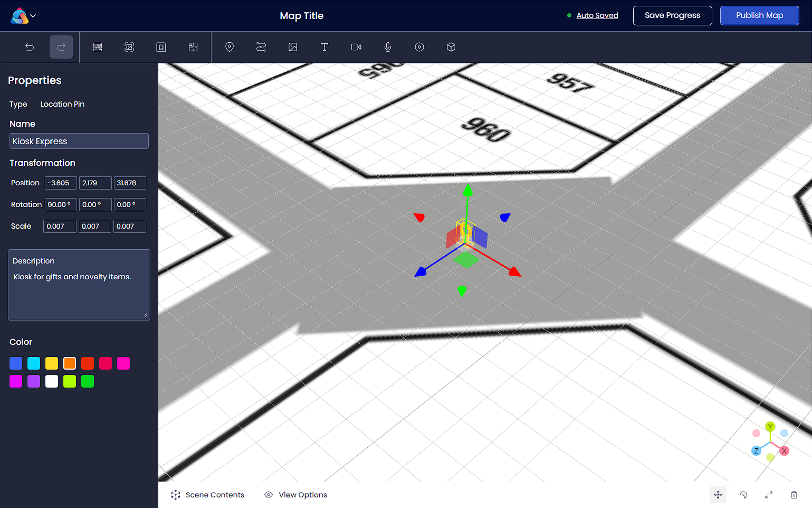The height and width of the screenshot is (508, 812).
Task: Open View Options
Action: click(x=296, y=495)
